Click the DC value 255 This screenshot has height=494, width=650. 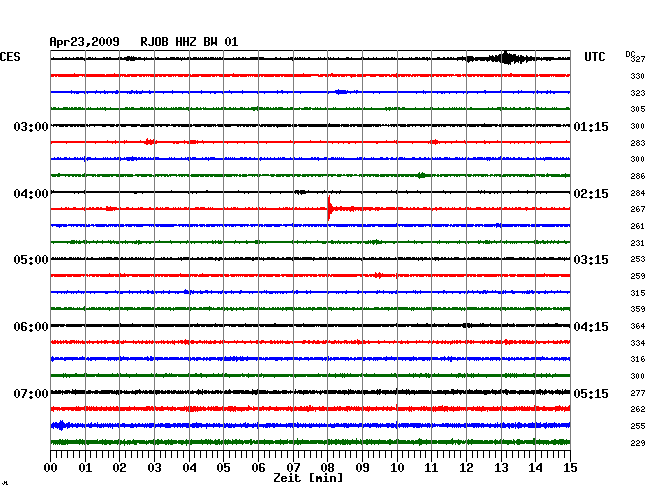click(638, 426)
